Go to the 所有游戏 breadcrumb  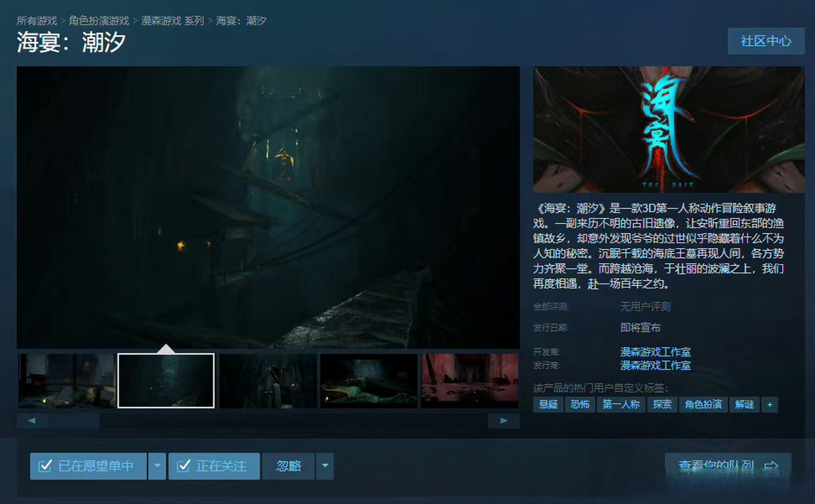click(x=37, y=20)
